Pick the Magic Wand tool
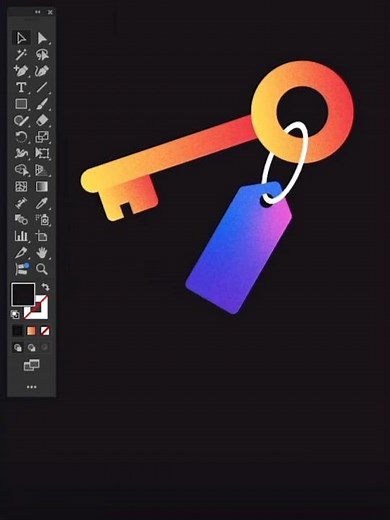Image resolution: width=390 pixels, height=520 pixels. (21, 54)
